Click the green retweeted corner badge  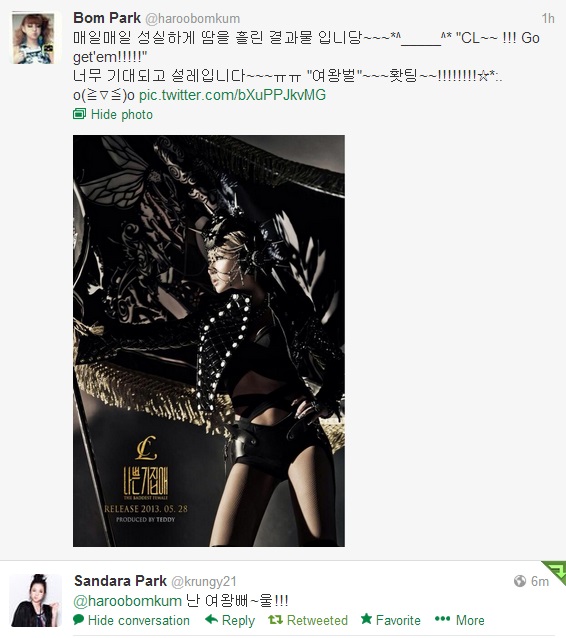[556, 570]
